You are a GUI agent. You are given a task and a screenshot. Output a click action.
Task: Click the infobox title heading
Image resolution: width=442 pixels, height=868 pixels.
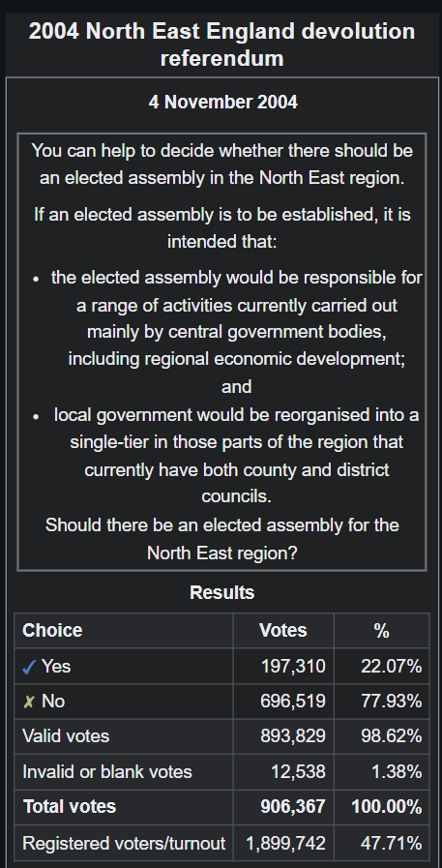click(221, 45)
